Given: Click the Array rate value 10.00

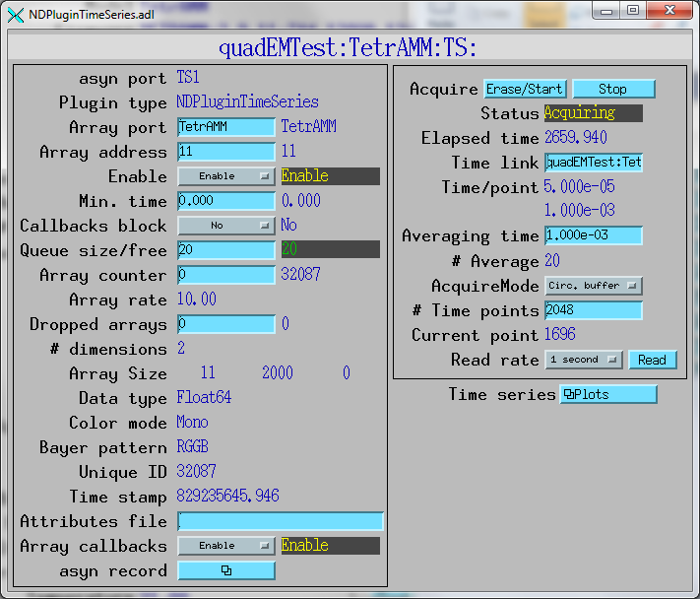Looking at the screenshot, I should 197,299.
